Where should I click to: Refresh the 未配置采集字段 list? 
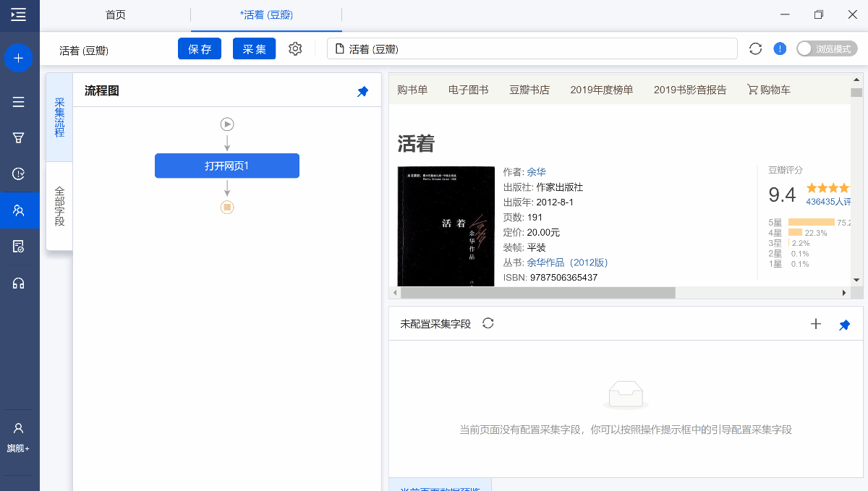488,323
